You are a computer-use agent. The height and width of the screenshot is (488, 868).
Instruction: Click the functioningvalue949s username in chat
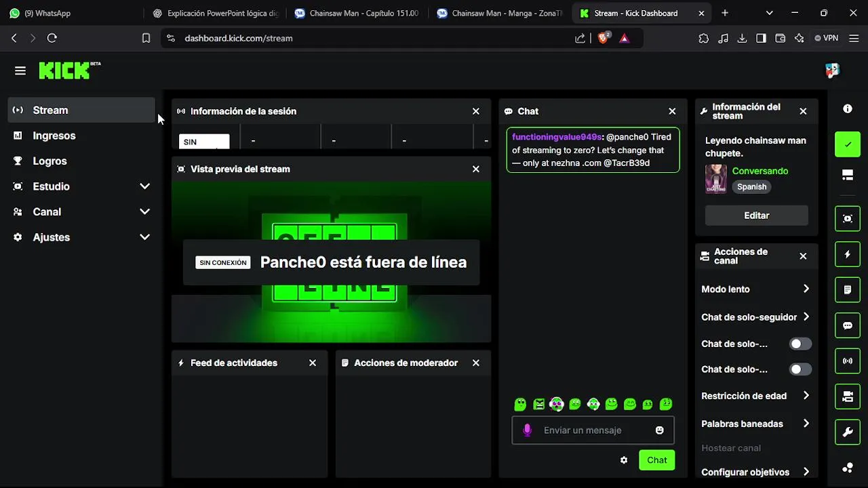[x=557, y=137]
